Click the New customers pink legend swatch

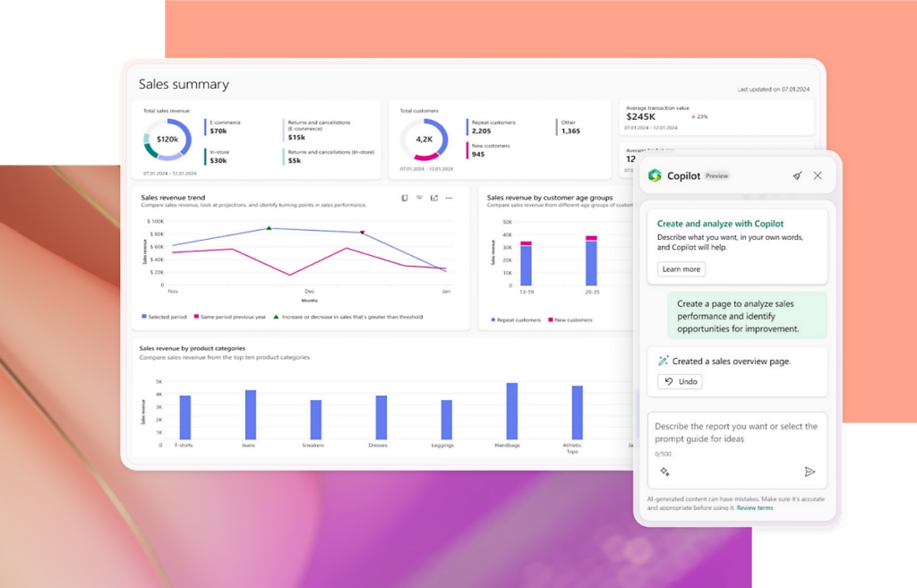549,320
